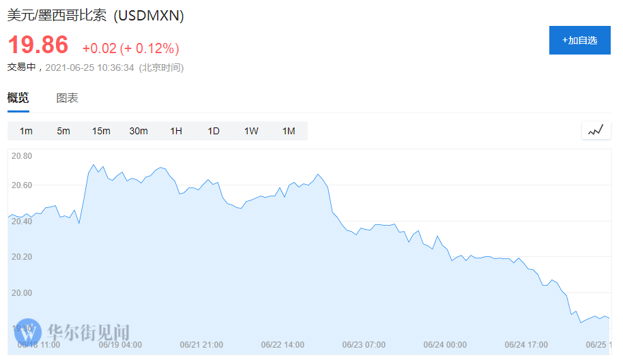Screen dimensions: 623x364
Task: Select the 5m interval
Action: point(63,131)
